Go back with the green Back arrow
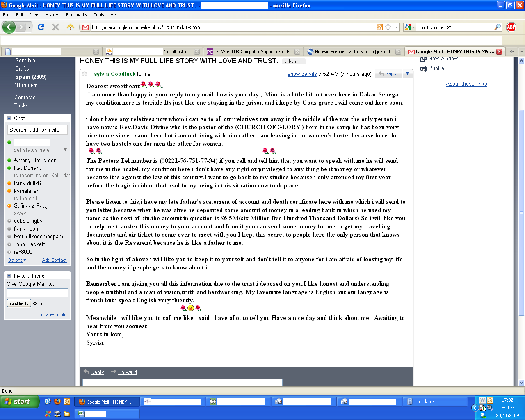This screenshot has height=420, width=525. (9, 27)
